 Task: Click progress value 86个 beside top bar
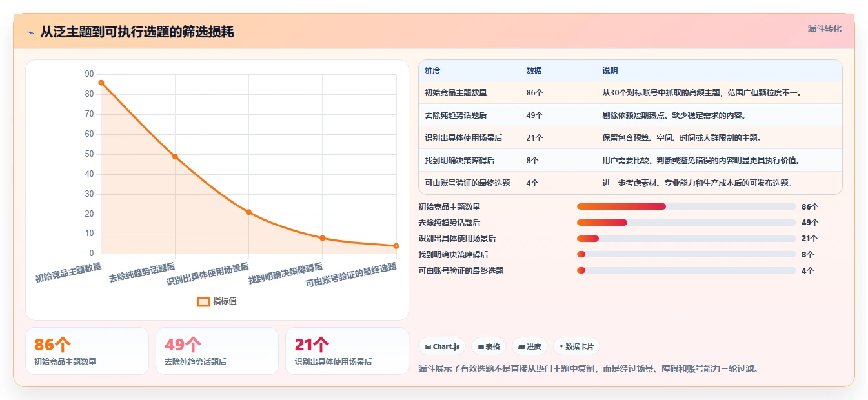click(x=810, y=207)
